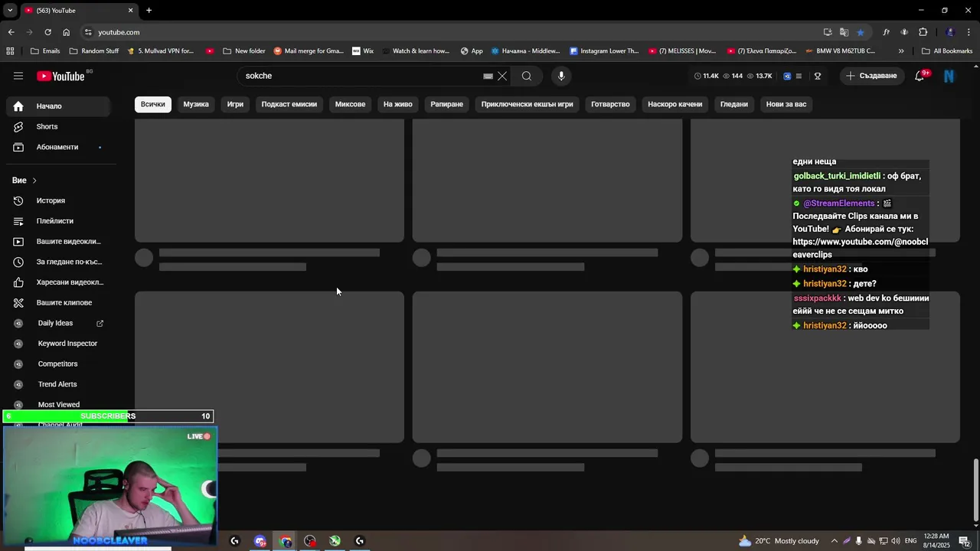Open the vidIQ list menu icon in the header
The height and width of the screenshot is (551, 980).
[x=799, y=76]
